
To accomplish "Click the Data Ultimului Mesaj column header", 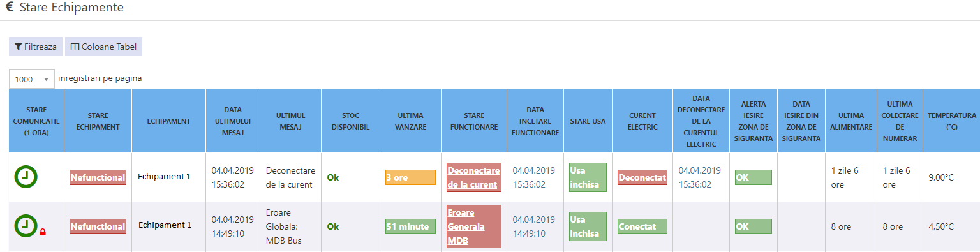I will (233, 121).
